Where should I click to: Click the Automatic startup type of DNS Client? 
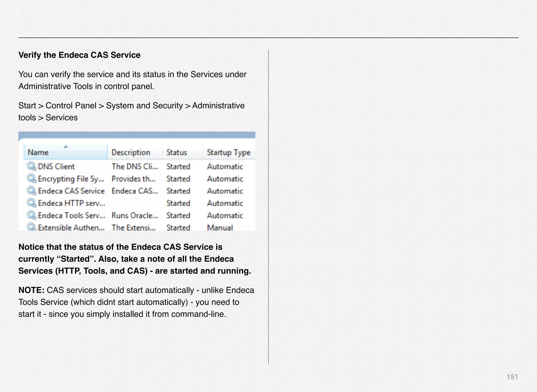(225, 166)
